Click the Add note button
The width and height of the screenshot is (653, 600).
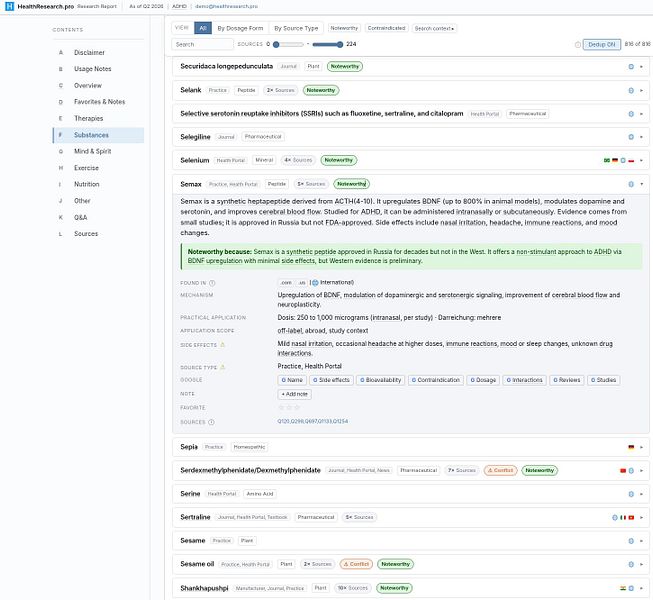click(294, 394)
